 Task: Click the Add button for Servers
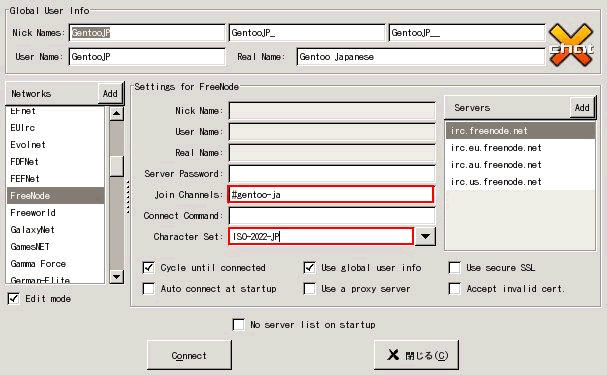point(582,108)
